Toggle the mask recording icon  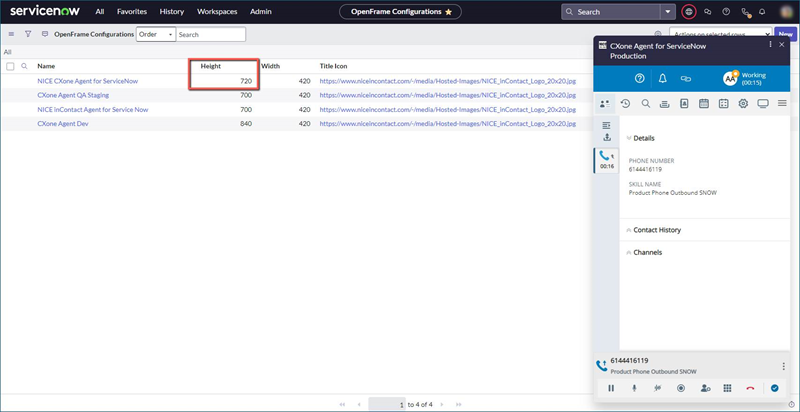tap(657, 388)
